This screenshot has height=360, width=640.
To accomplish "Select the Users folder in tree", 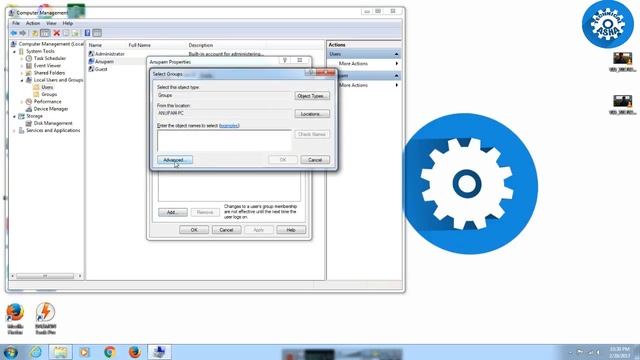I will pyautogui.click(x=47, y=87).
